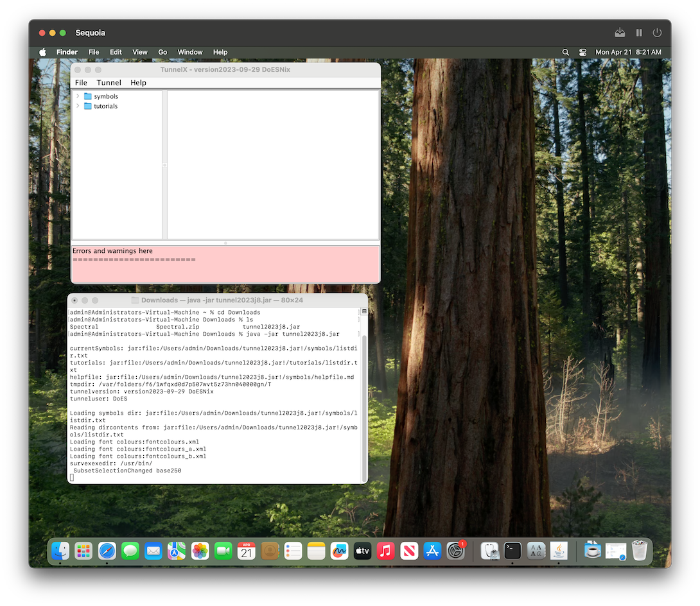The image size is (700, 606).
Task: Open Terminal from the Dock
Action: [512, 551]
